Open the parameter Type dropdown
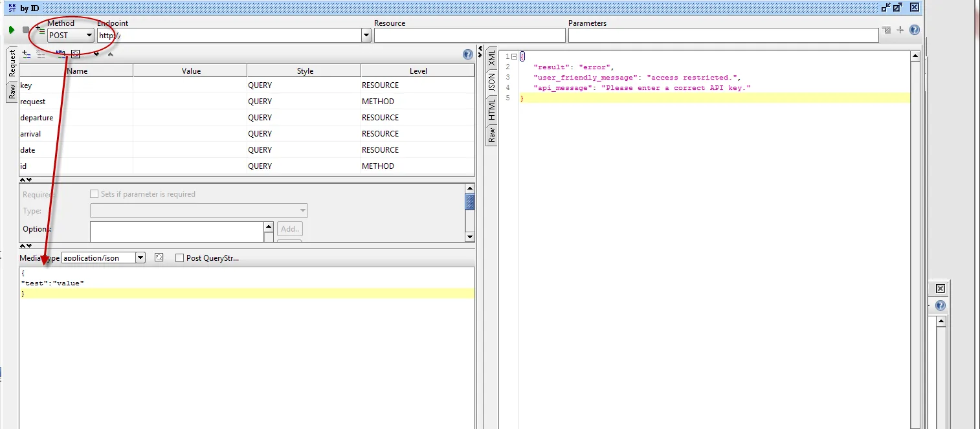 point(199,211)
